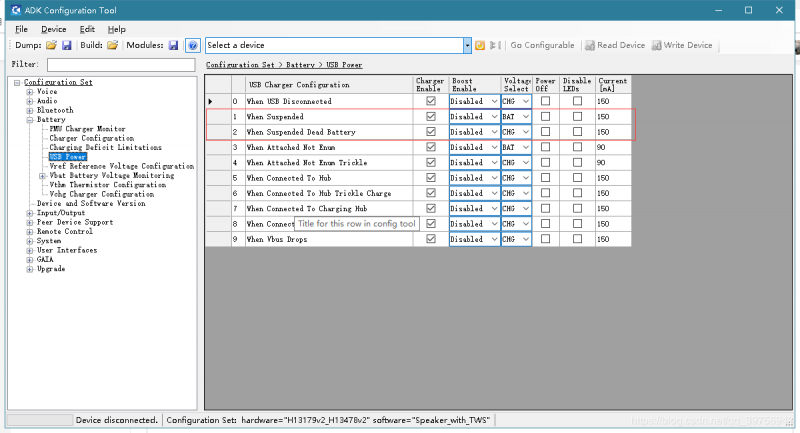Check Disable LEDs for When Vbus Drops
The width and height of the screenshot is (800, 433).
click(x=577, y=239)
